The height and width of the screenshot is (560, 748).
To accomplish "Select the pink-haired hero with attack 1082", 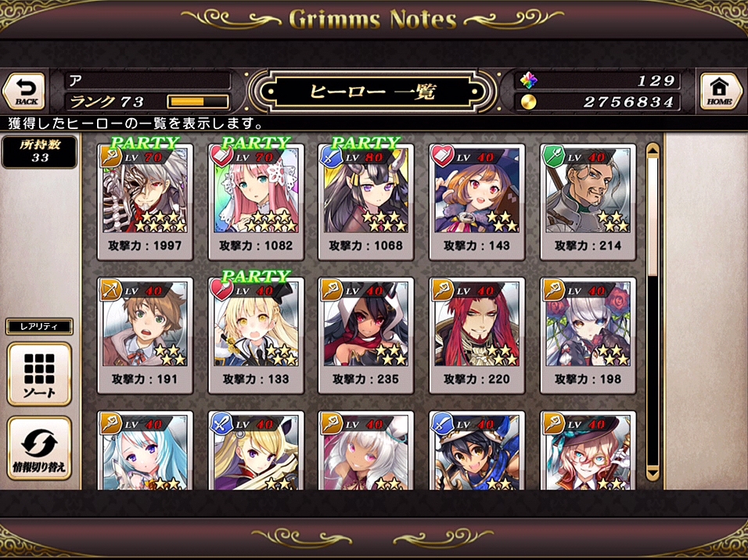I will point(256,203).
